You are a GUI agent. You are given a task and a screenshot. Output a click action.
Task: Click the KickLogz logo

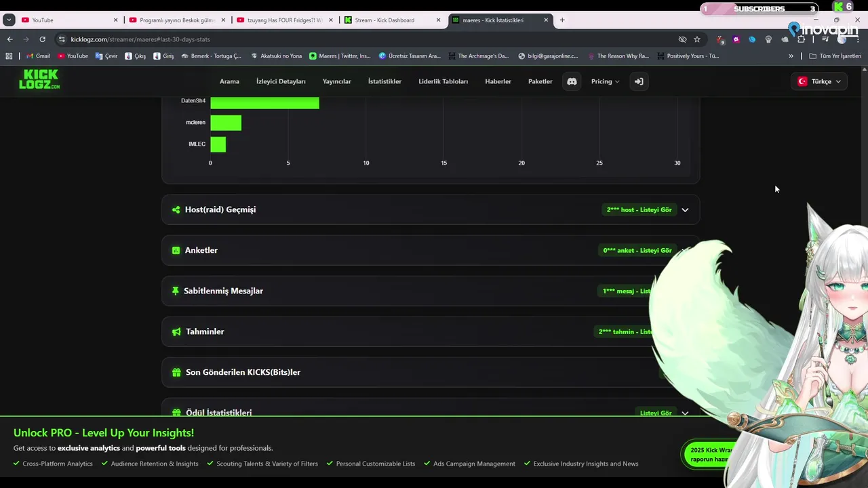point(39,79)
